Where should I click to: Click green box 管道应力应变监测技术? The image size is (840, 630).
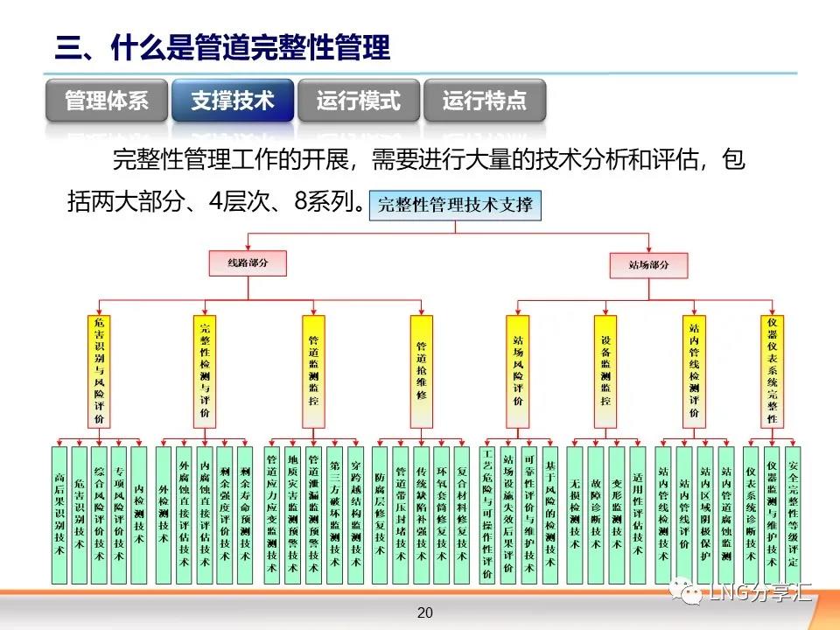tap(272, 515)
